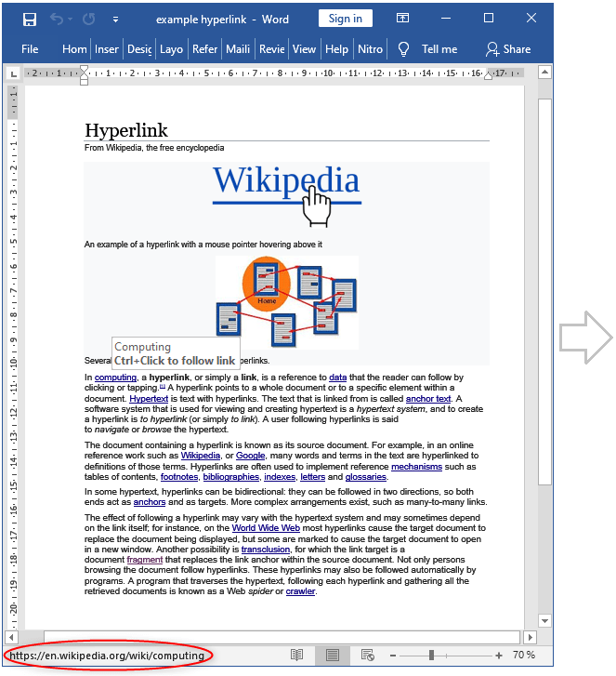The height and width of the screenshot is (676, 616).
Task: Expand Customize Quick Access Toolbar dropdown
Action: click(x=115, y=20)
